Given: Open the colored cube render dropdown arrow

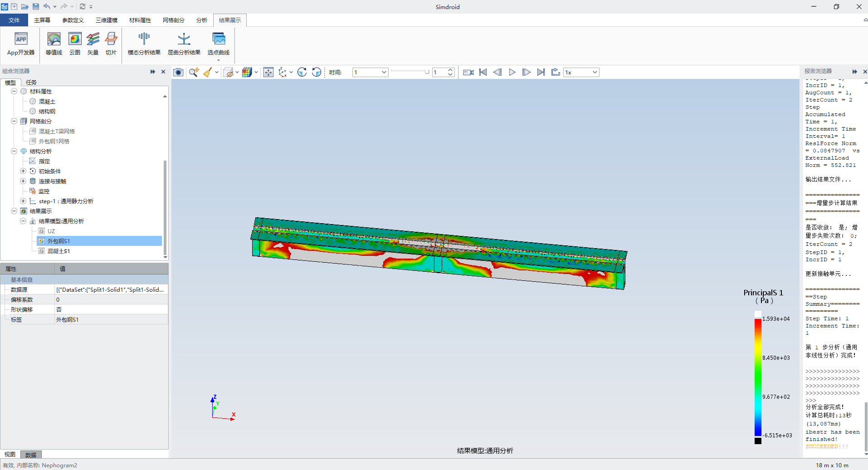Looking at the screenshot, I should 256,72.
